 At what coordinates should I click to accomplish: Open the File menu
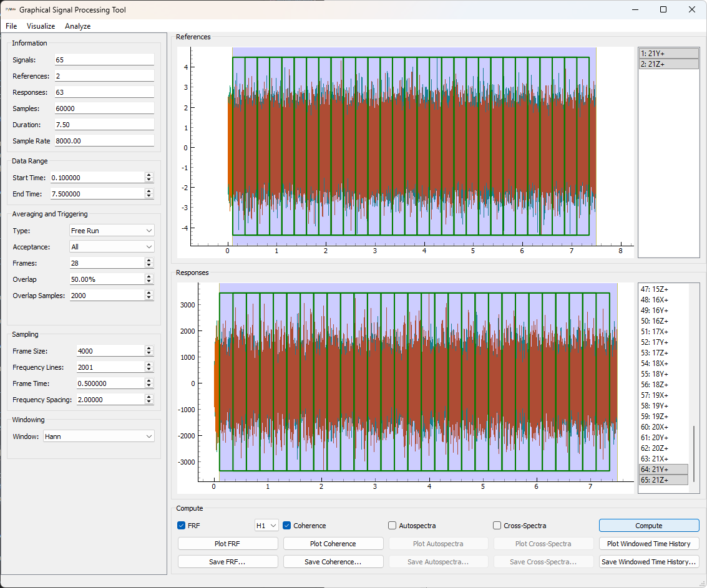[x=11, y=26]
